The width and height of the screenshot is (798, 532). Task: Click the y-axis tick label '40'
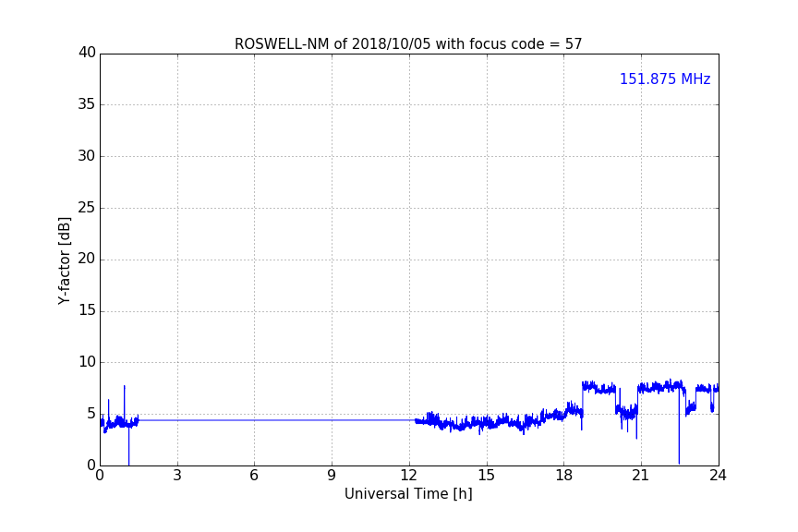[x=87, y=53]
